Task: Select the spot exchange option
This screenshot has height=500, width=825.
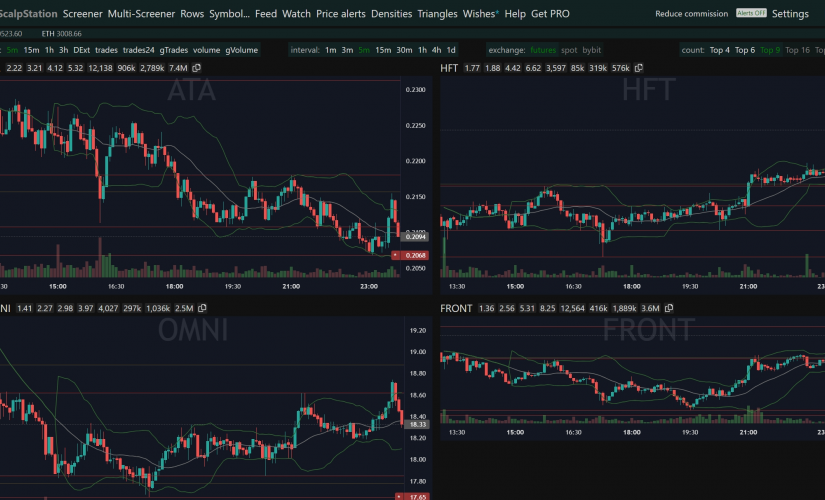Action: point(569,50)
